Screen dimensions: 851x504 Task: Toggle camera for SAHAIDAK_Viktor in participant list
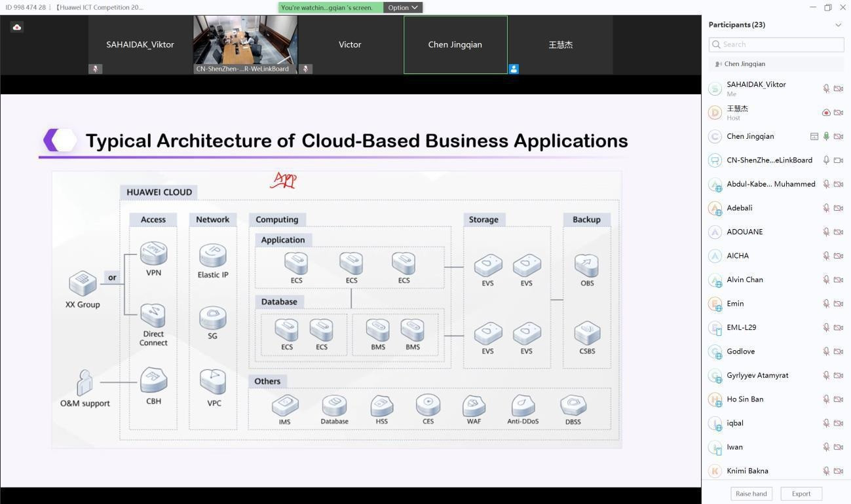838,88
